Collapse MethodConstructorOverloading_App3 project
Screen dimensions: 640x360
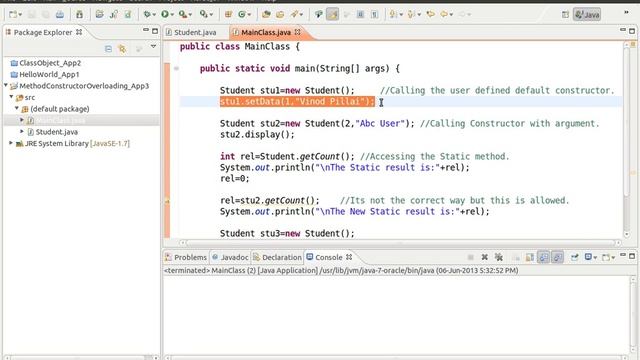(6, 85)
